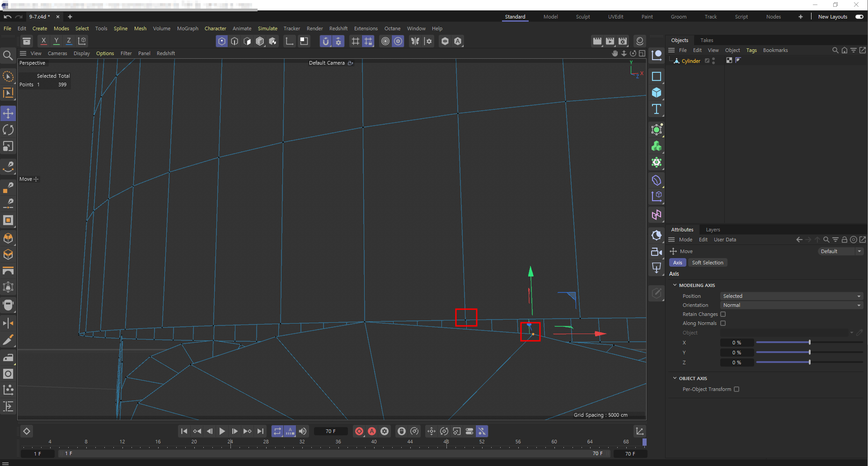
Task: Switch to the Layers tab
Action: tap(713, 230)
